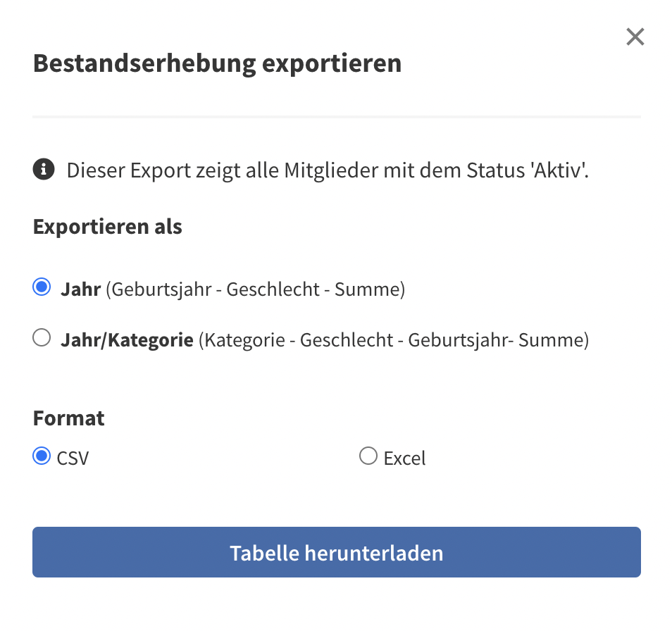
Task: Close the export dialog with the X icon
Action: pyautogui.click(x=635, y=37)
